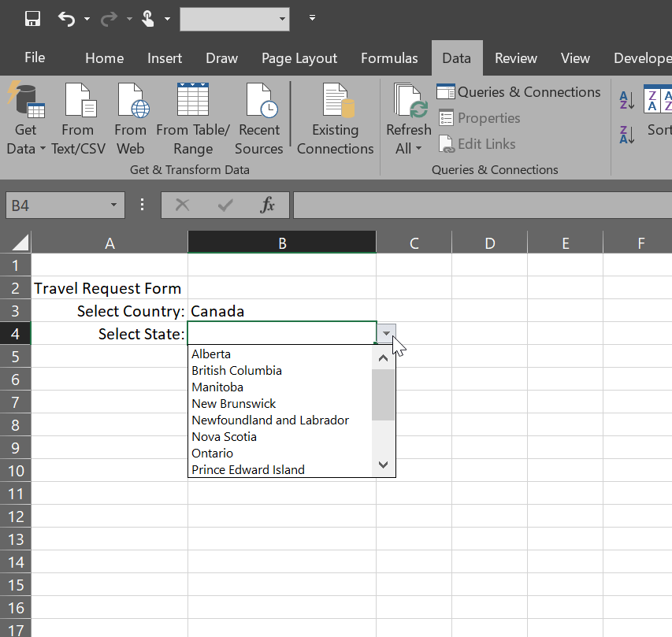The width and height of the screenshot is (672, 637).
Task: Click the Select All corner triangle
Action: tap(20, 242)
